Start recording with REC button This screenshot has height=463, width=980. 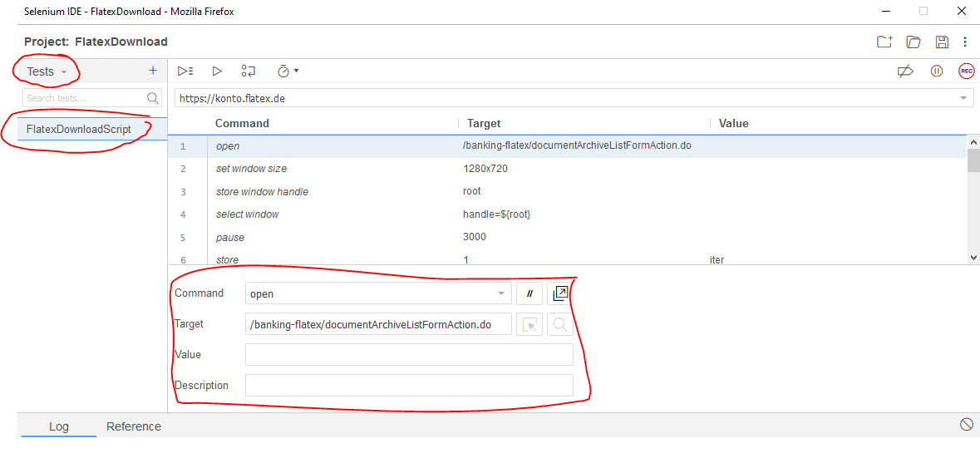click(x=966, y=71)
